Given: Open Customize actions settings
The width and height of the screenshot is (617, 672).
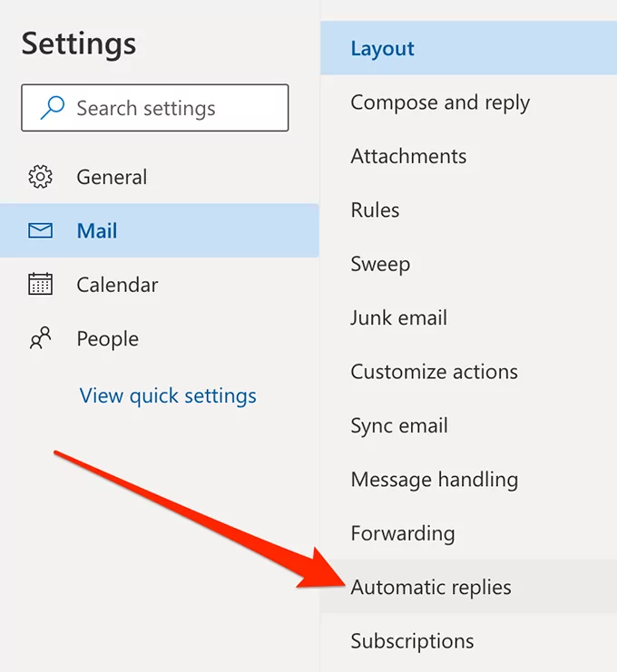Looking at the screenshot, I should [468, 372].
